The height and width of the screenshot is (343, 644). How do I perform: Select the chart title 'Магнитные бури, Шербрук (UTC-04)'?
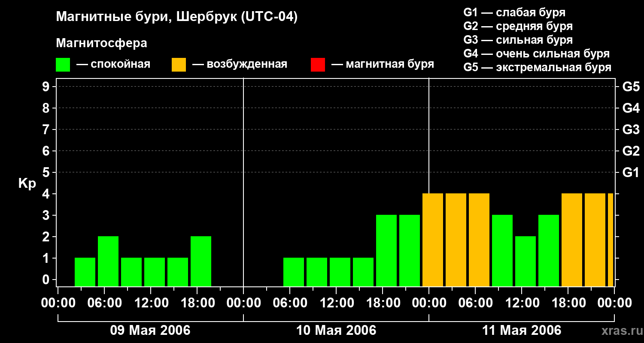176,18
